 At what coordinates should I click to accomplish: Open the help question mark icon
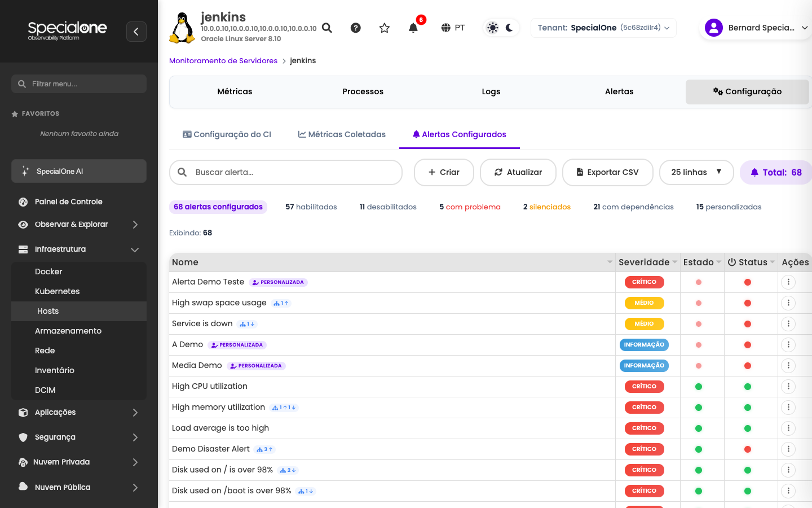coord(356,28)
